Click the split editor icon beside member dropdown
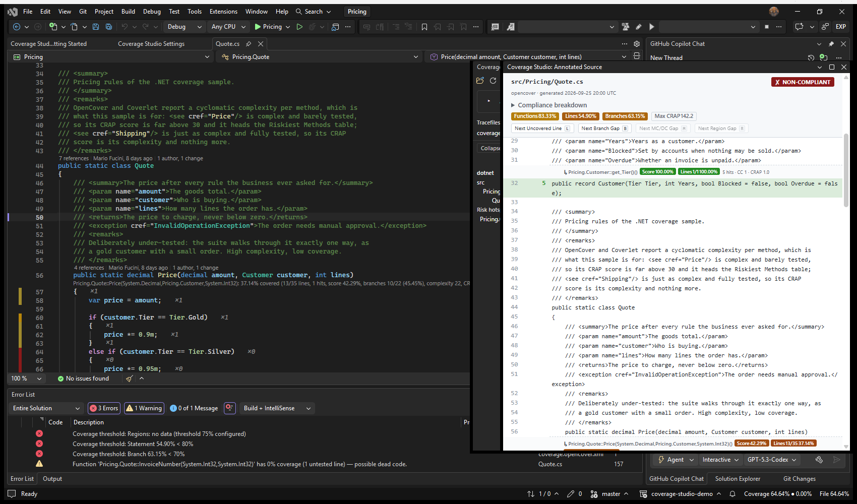Viewport: 857px width, 504px height. 637,56
